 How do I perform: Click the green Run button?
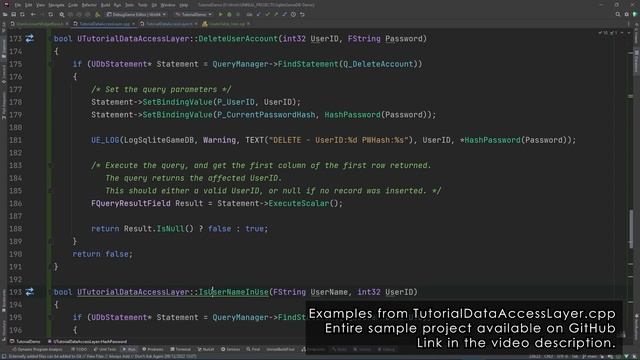click(x=220, y=14)
